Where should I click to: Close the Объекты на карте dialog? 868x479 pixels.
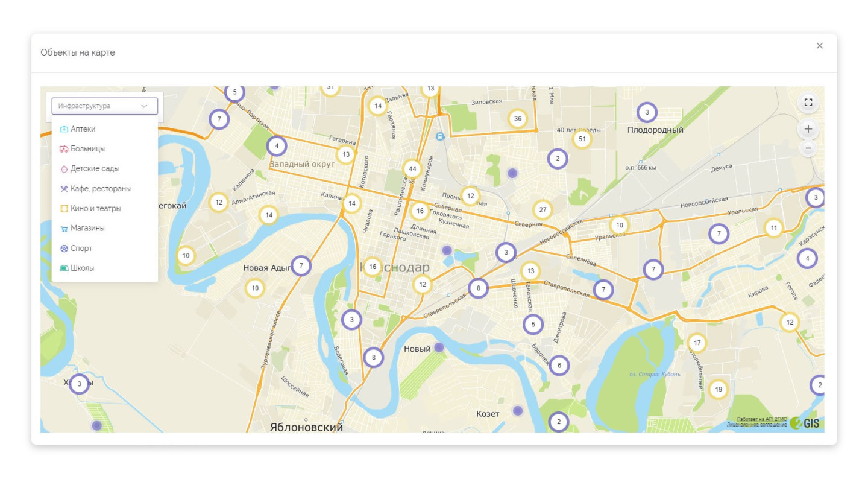(x=819, y=46)
